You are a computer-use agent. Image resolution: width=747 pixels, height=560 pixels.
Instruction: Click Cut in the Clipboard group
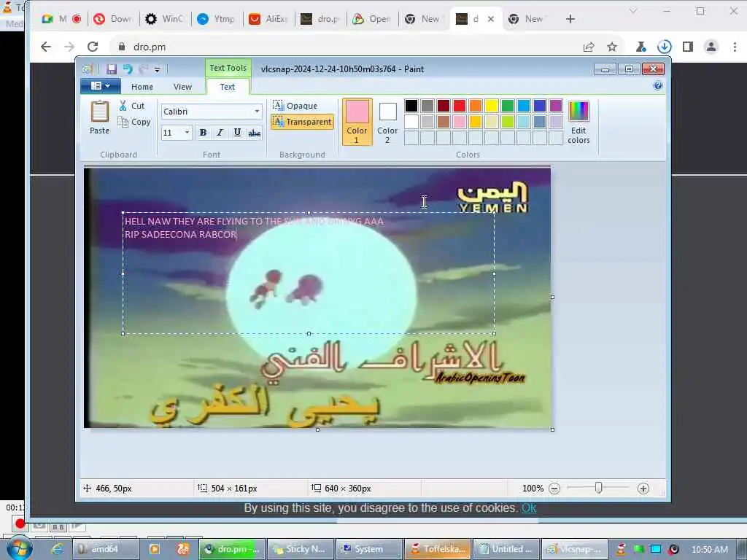132,106
